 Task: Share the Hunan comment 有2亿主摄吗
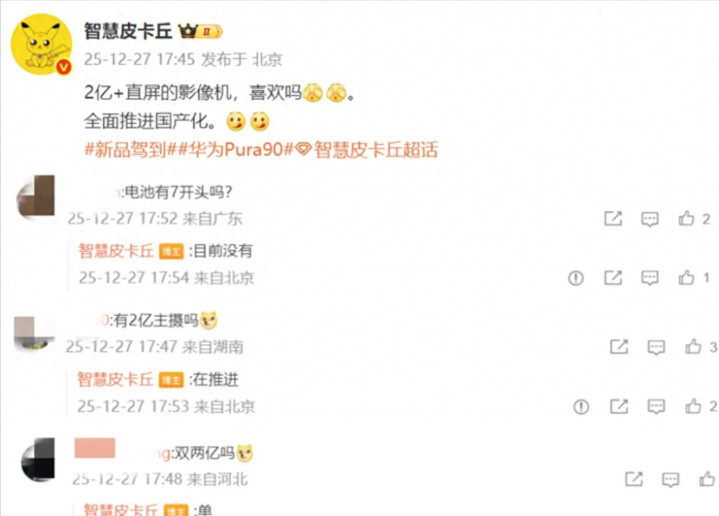tap(619, 347)
